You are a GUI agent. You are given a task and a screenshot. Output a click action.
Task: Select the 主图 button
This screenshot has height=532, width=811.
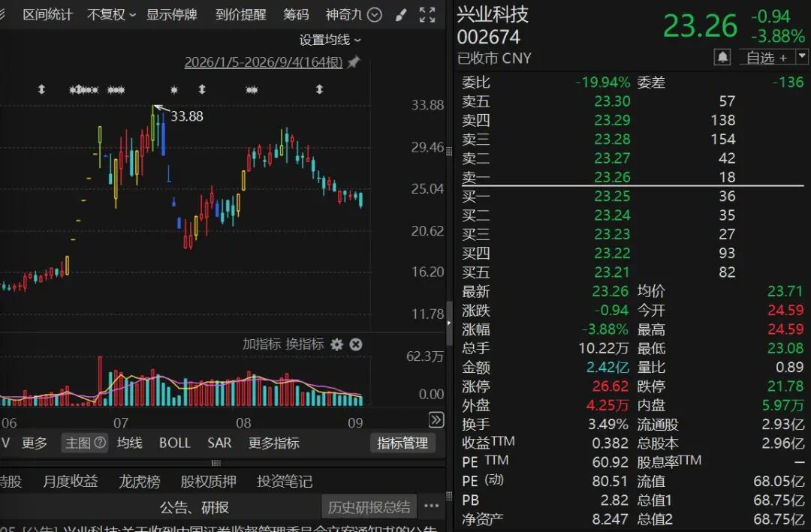point(85,443)
